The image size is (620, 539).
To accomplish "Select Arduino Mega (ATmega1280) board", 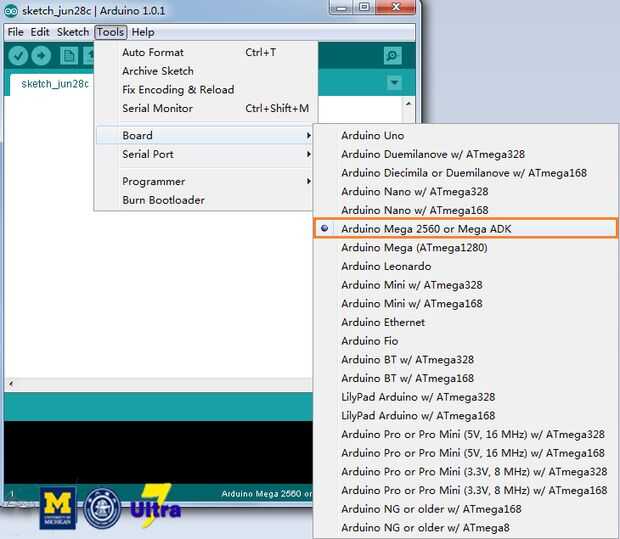I will [466, 248].
